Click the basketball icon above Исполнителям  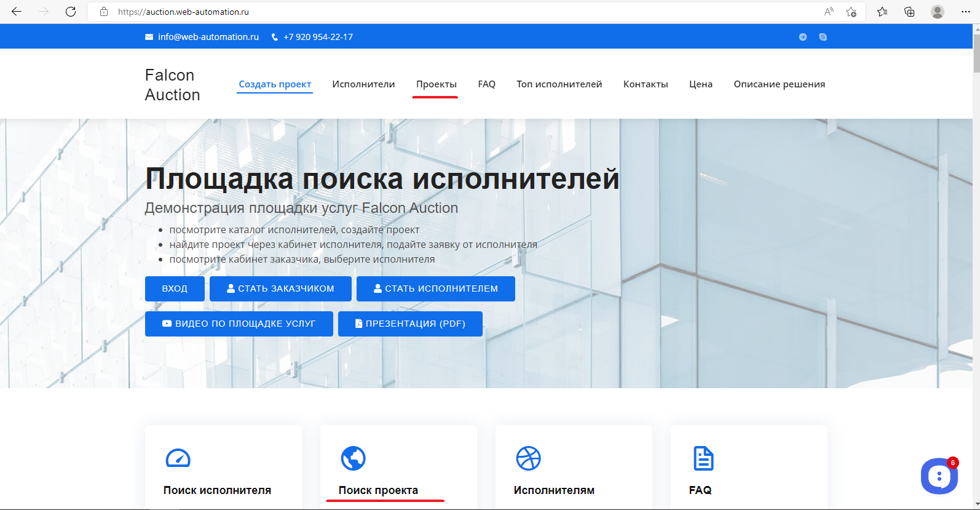[528, 458]
